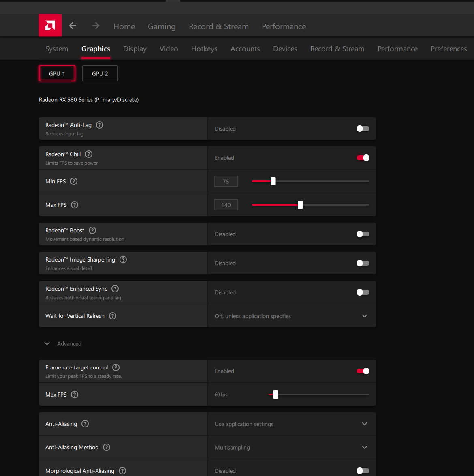Click the Chill Min FPS slider handle
Image resolution: width=474 pixels, height=476 pixels.
coord(273,181)
